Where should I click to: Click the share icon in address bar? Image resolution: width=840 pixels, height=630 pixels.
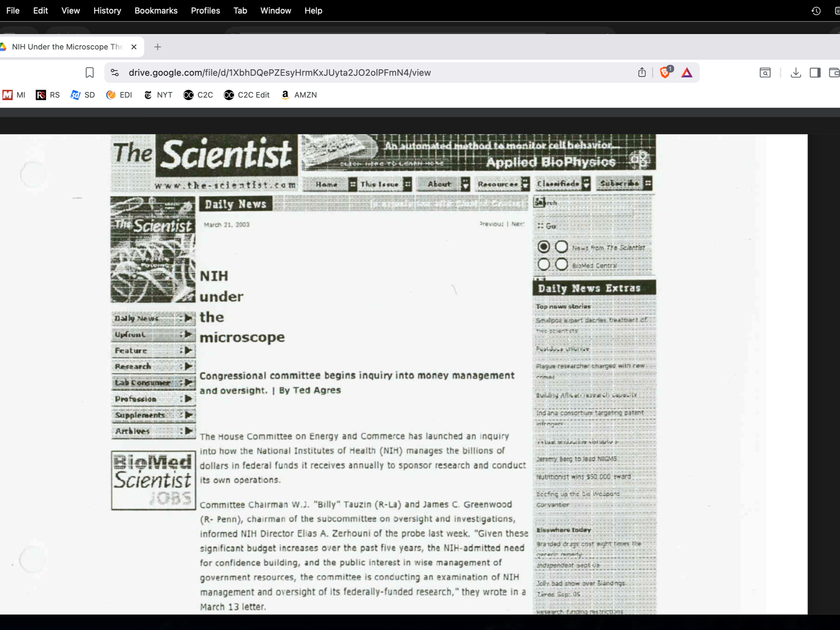(642, 73)
